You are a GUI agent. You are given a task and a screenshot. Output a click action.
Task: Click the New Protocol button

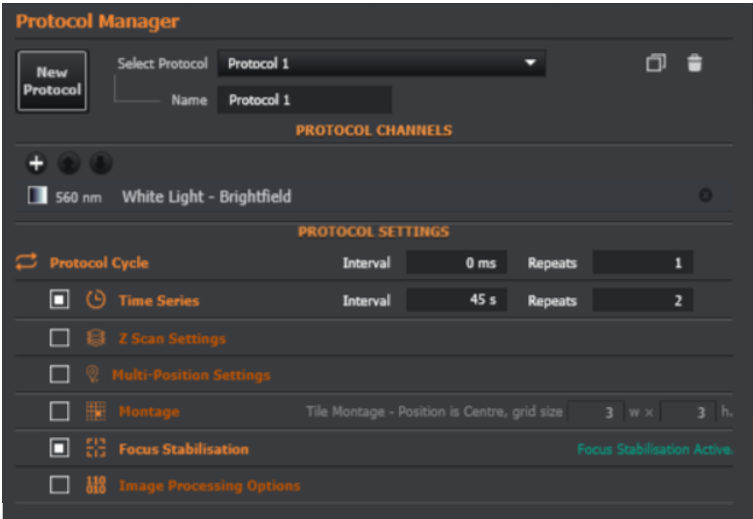click(x=52, y=81)
